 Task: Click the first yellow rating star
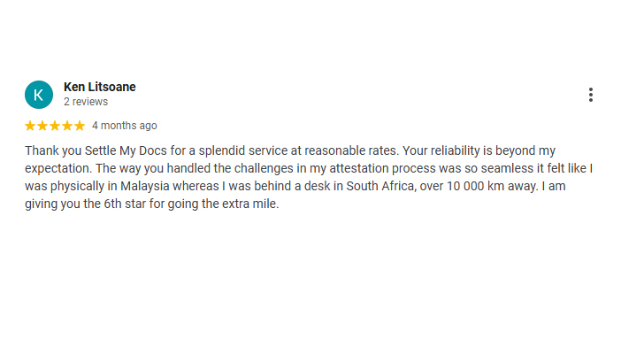pos(30,126)
